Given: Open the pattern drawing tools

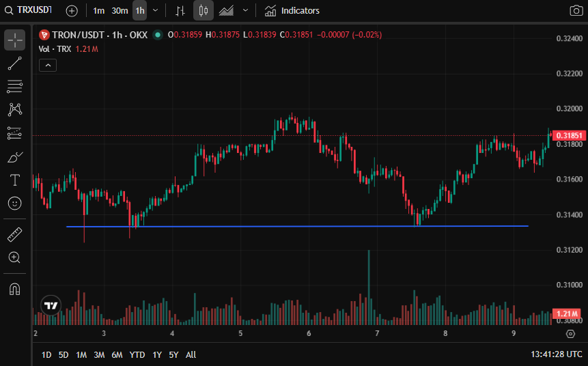Looking at the screenshot, I should pyautogui.click(x=14, y=109).
